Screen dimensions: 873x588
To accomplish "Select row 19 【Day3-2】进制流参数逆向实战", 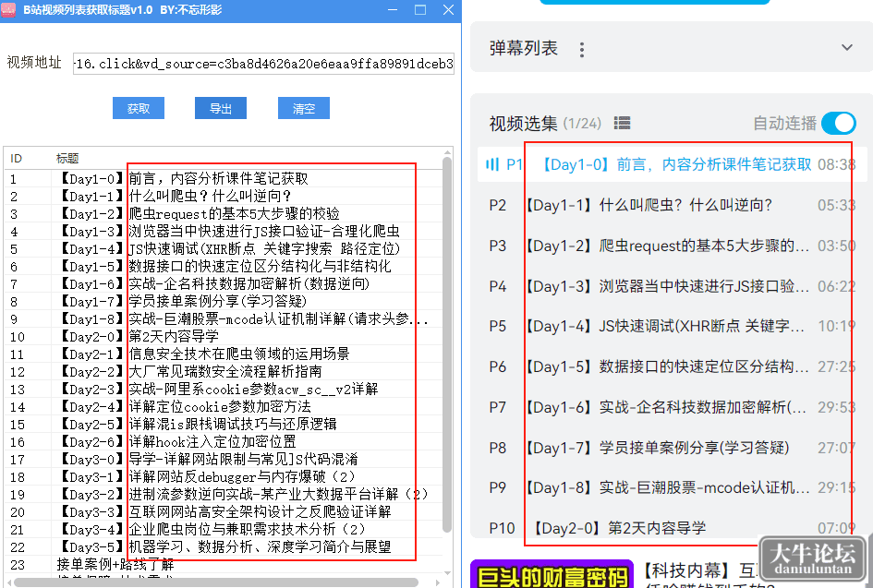I will [x=223, y=495].
